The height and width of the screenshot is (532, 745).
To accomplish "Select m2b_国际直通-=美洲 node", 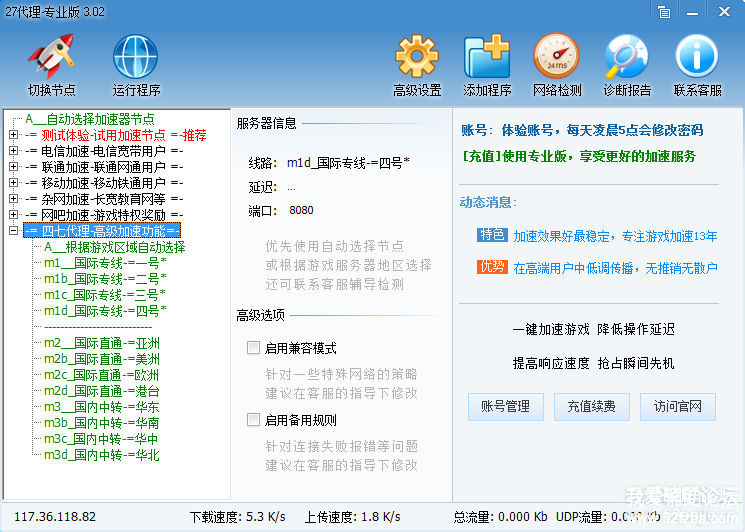I will 102,359.
